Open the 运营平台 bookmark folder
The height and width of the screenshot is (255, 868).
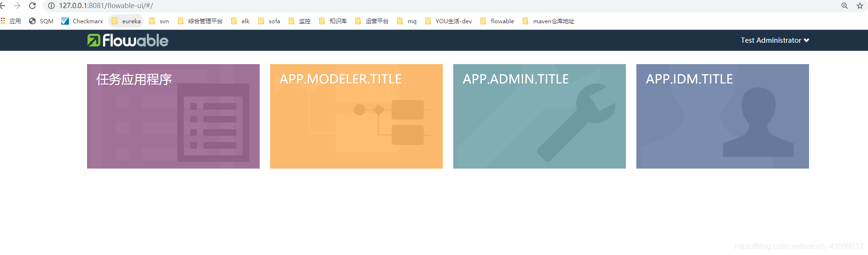click(372, 21)
